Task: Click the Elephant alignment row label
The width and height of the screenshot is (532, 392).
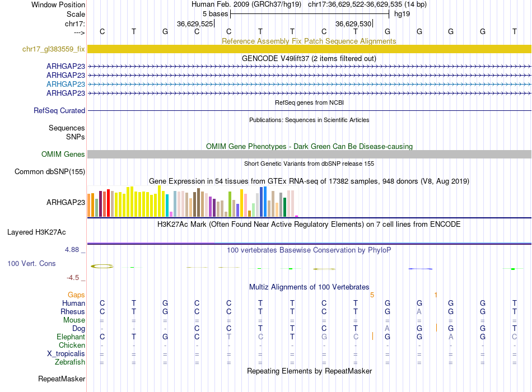Action: point(71,337)
